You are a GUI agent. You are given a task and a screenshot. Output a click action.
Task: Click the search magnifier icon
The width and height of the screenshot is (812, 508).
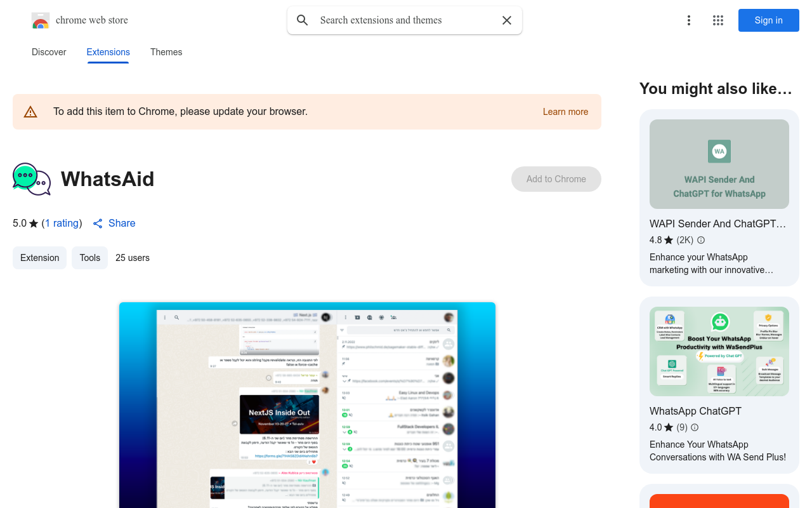[303, 20]
